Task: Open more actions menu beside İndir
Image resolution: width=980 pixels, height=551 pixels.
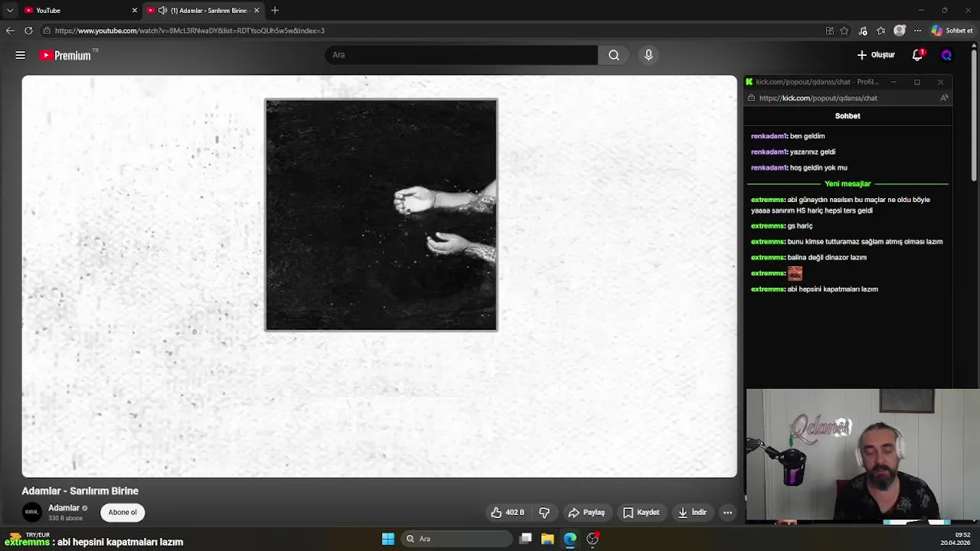Action: [727, 513]
